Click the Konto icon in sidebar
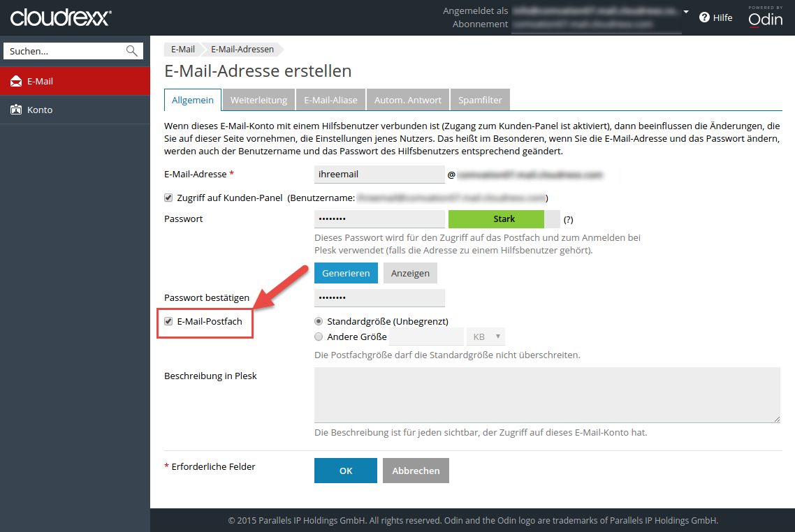This screenshot has width=795, height=532. coord(16,110)
